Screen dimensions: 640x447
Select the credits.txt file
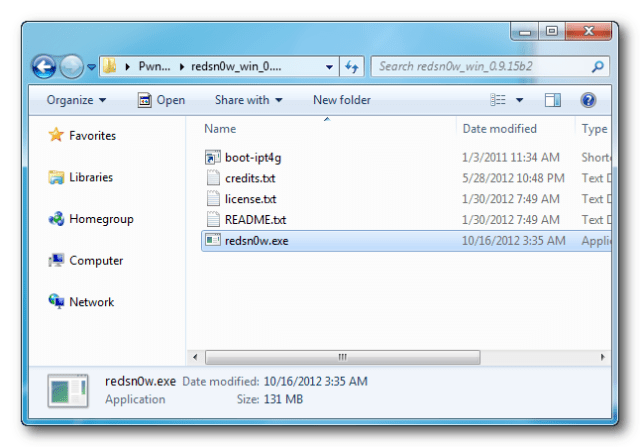click(250, 178)
